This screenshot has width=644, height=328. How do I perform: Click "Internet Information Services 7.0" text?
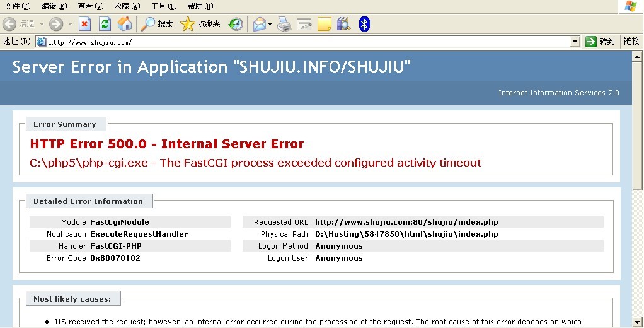[x=558, y=93]
